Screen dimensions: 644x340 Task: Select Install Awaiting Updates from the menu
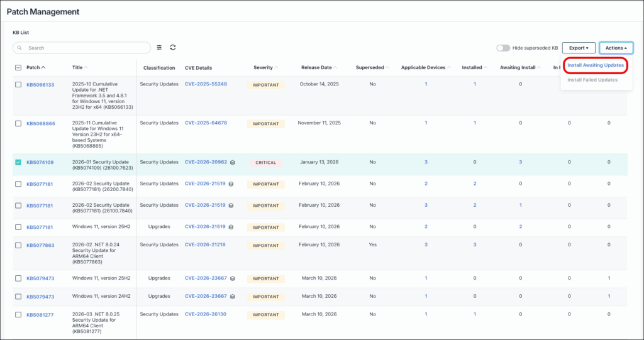[595, 65]
